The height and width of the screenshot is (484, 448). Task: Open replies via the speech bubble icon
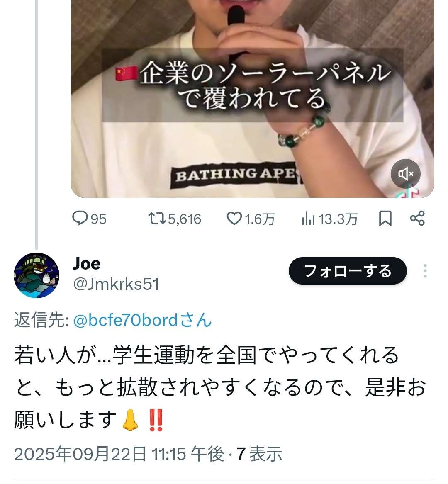tap(80, 218)
